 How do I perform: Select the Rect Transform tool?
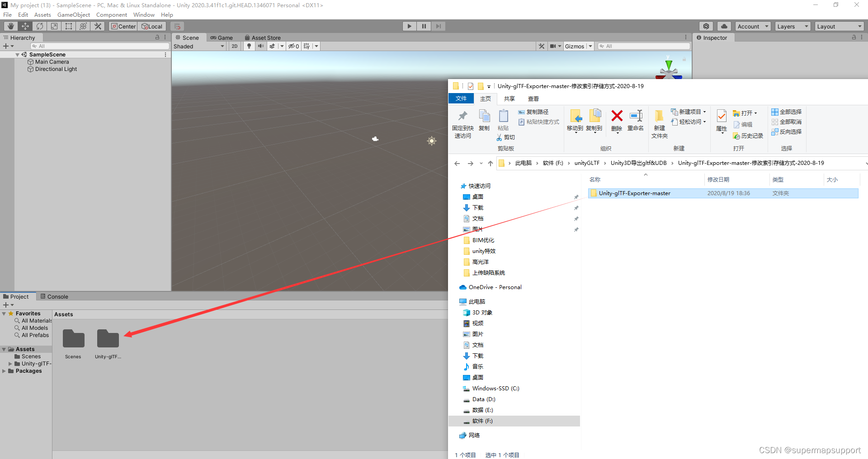(x=68, y=26)
